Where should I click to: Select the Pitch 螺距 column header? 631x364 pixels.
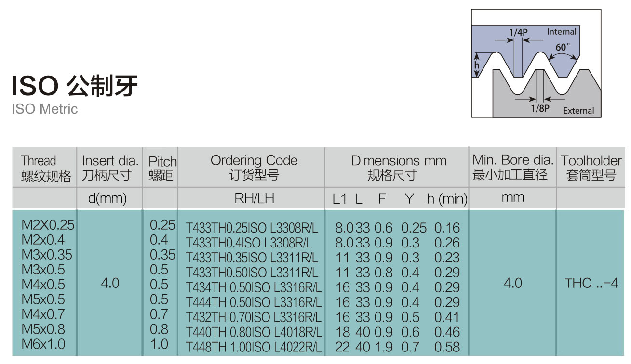(161, 167)
